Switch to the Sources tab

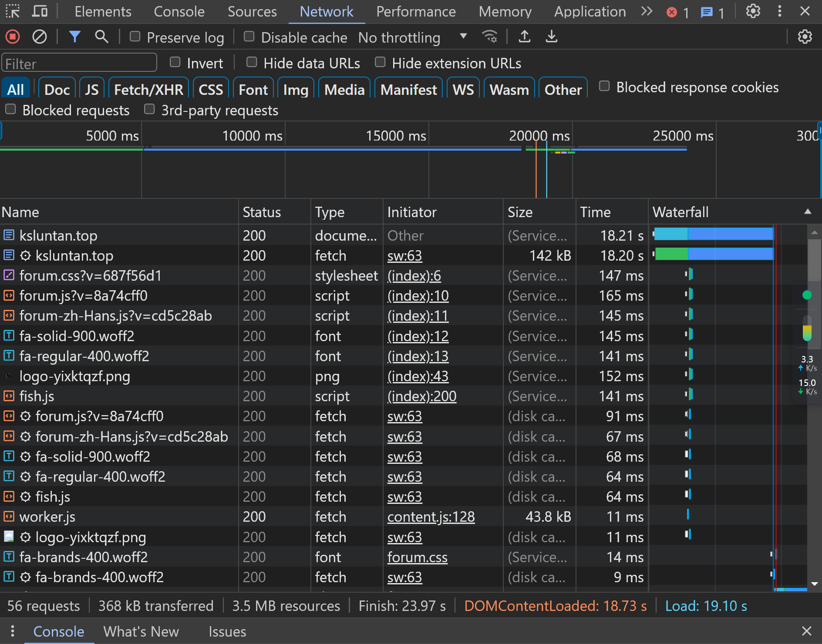coord(252,12)
